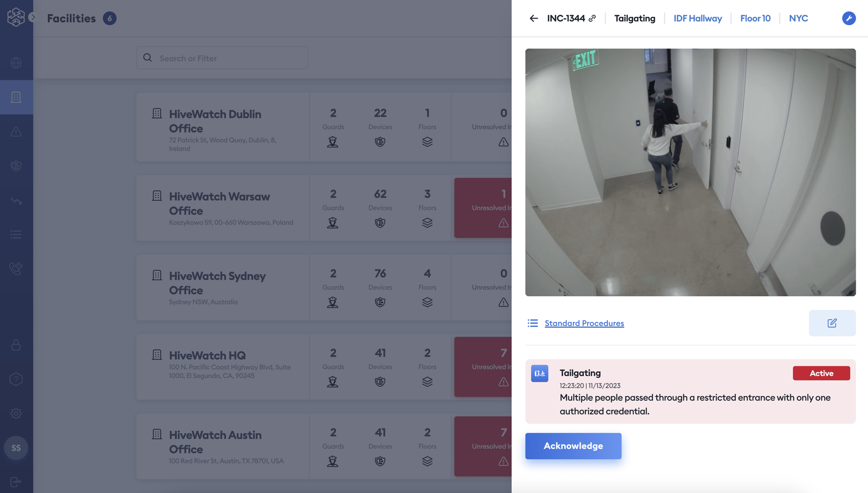Viewport: 868px width, 493px height.
Task: Click the Tailgating camera snapshot
Action: 690,172
